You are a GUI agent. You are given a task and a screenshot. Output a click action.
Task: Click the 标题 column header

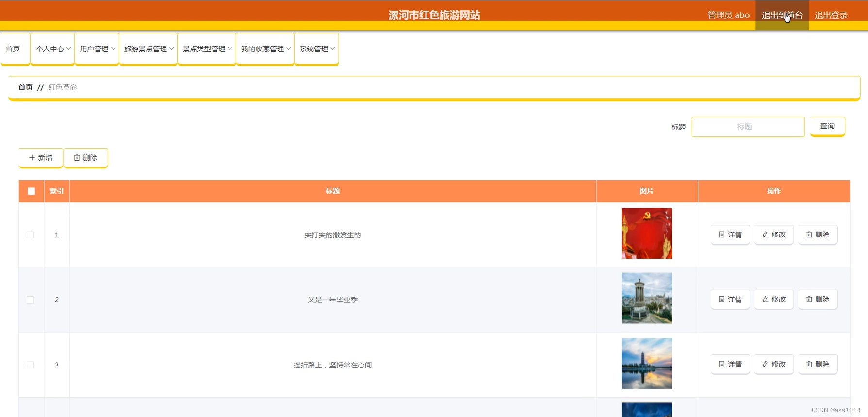coord(333,191)
